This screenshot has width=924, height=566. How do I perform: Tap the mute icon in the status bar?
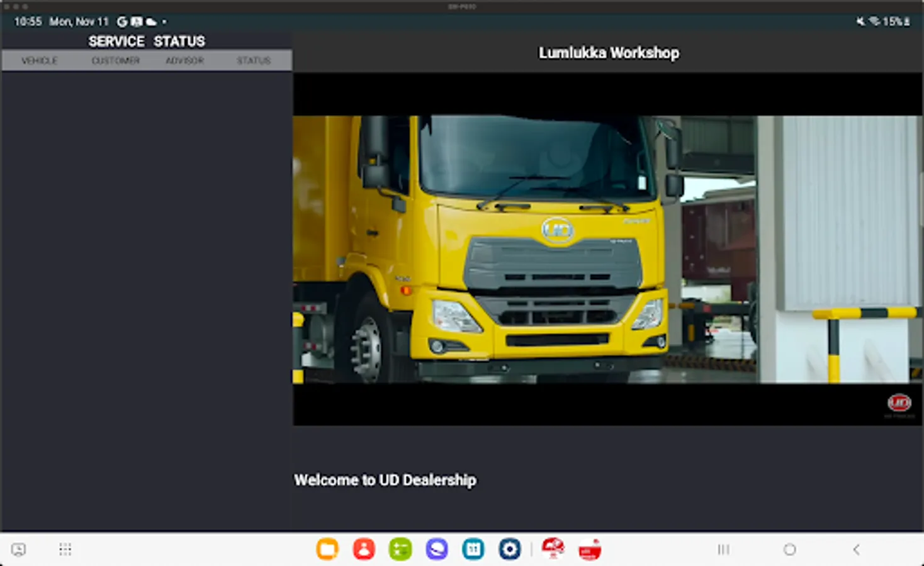pyautogui.click(x=860, y=21)
